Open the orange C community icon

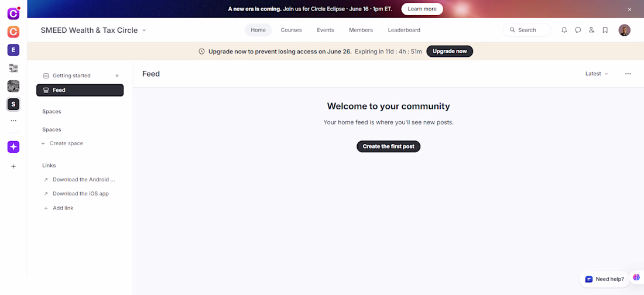[13, 32]
